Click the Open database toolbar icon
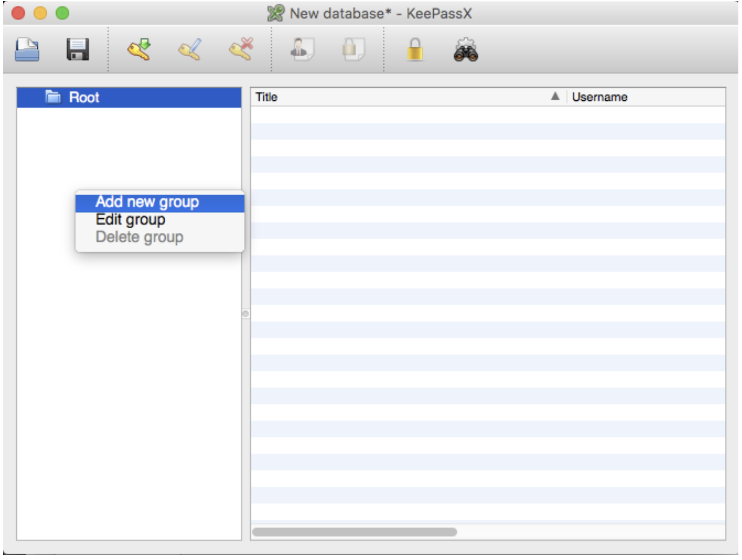 pyautogui.click(x=27, y=49)
